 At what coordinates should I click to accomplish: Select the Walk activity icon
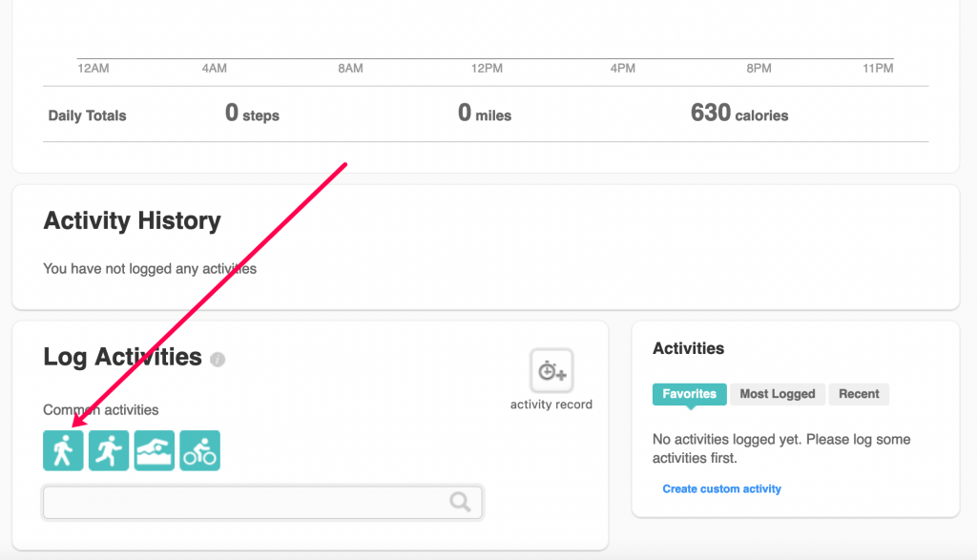tap(63, 449)
